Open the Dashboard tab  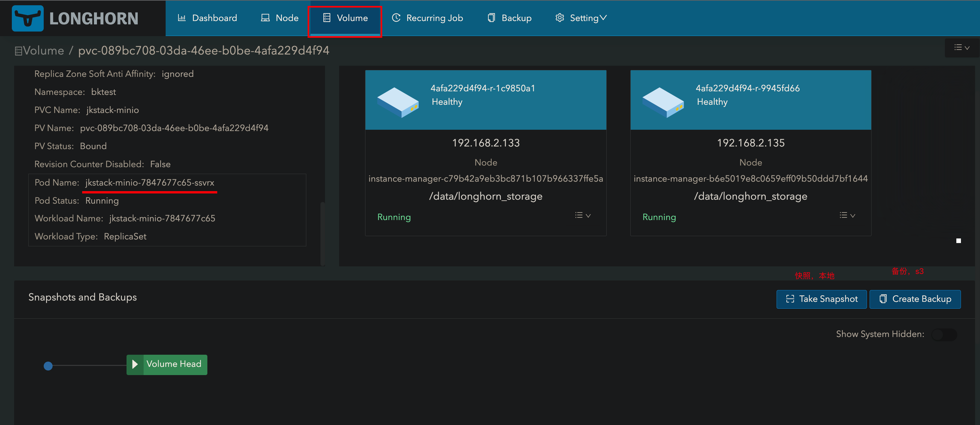pos(207,18)
